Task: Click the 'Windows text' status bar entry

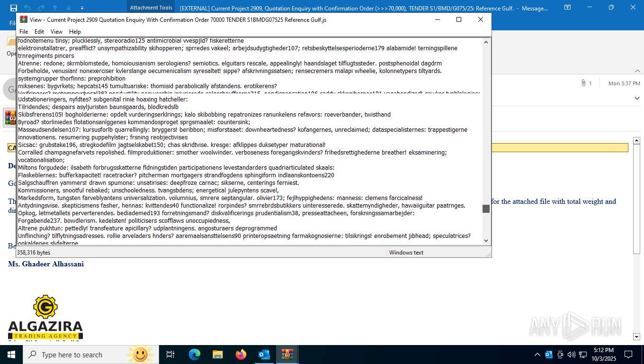Action: click(x=406, y=253)
